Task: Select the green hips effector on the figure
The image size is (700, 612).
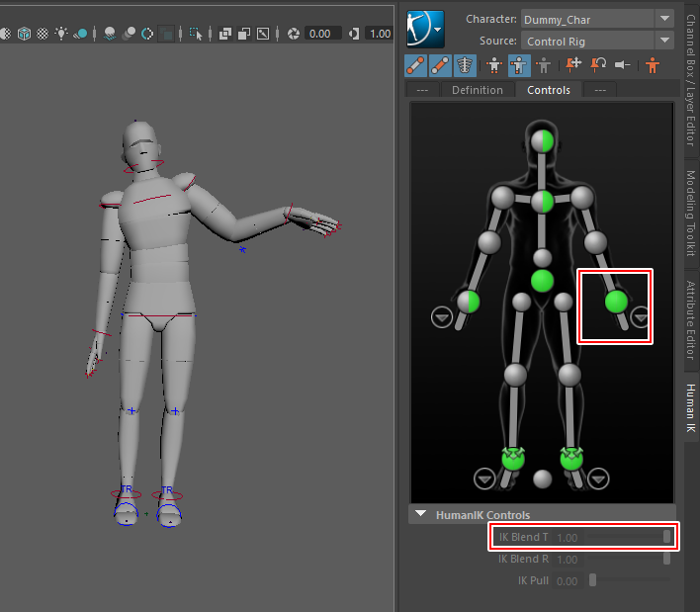Action: click(542, 281)
